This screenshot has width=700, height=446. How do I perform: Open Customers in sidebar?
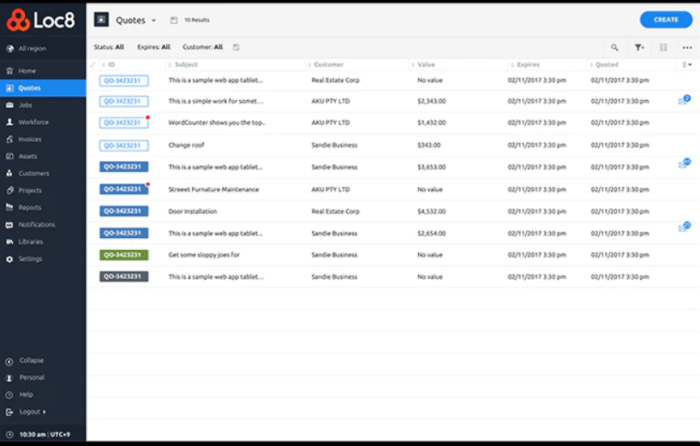click(x=33, y=173)
